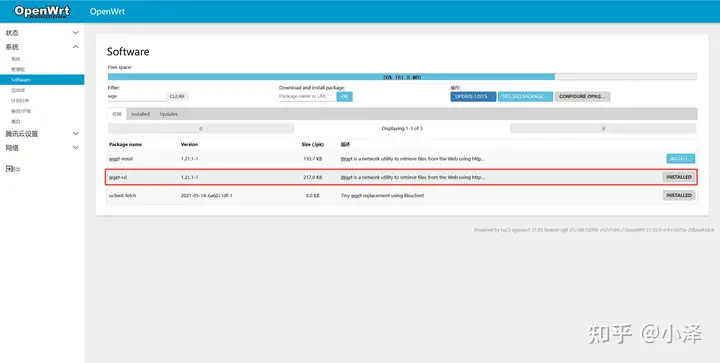Screen dimensions: 720x363
Task: Click the Version column header
Action: pos(189,144)
